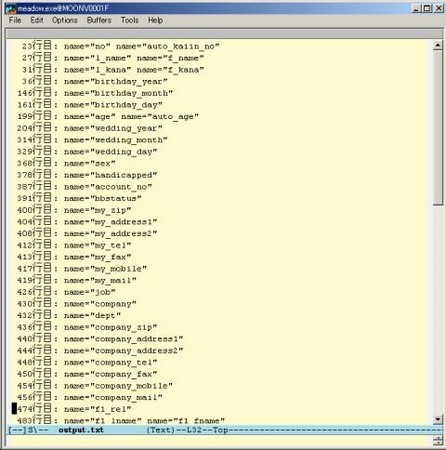Click the name="my_address1" line
The image size is (446, 450).
pyautogui.click(x=87, y=222)
